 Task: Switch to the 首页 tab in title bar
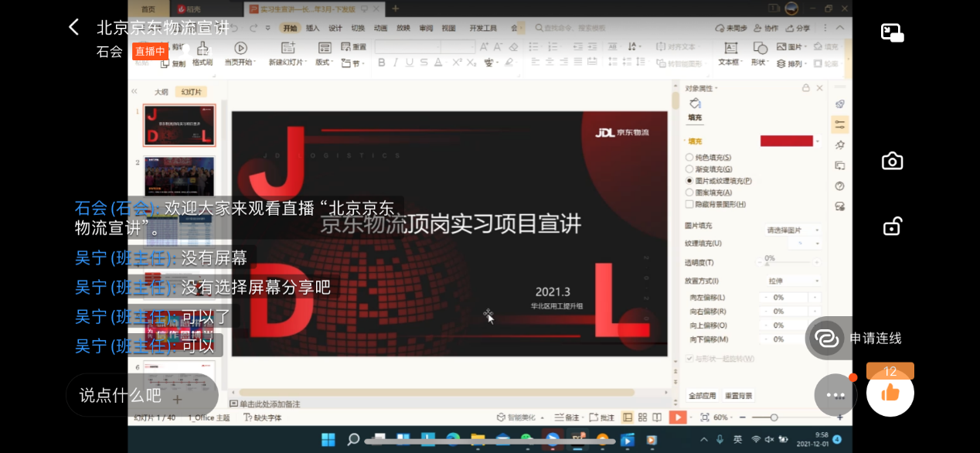coord(148,9)
